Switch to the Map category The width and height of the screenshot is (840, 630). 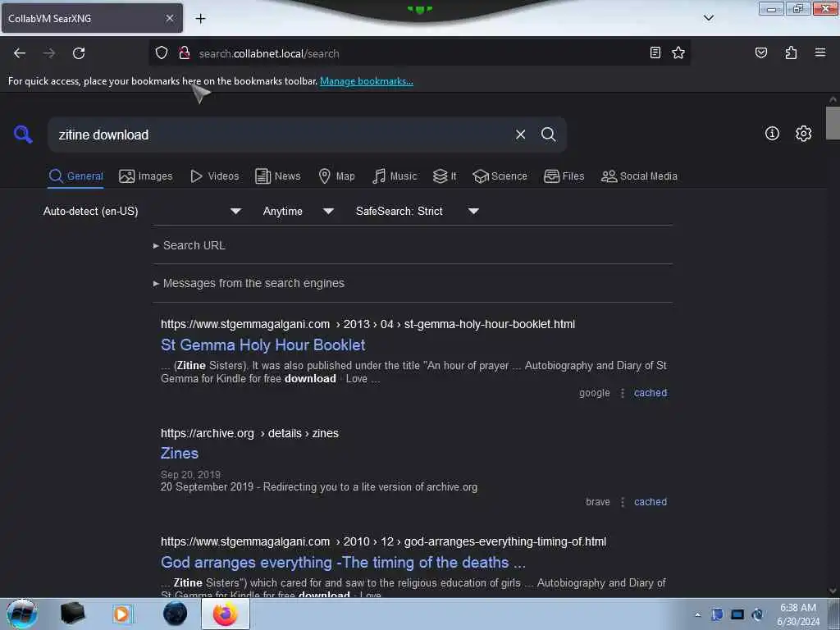336,176
